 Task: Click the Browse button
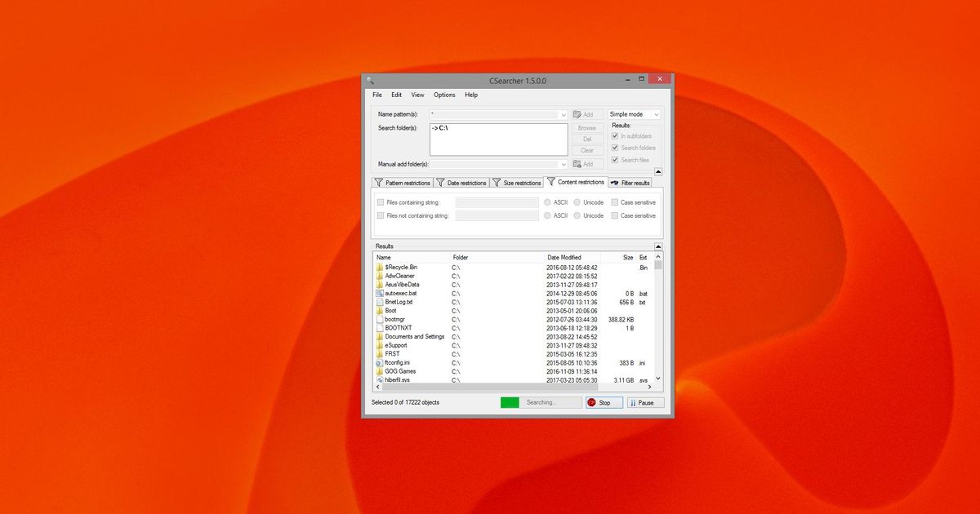tap(586, 128)
